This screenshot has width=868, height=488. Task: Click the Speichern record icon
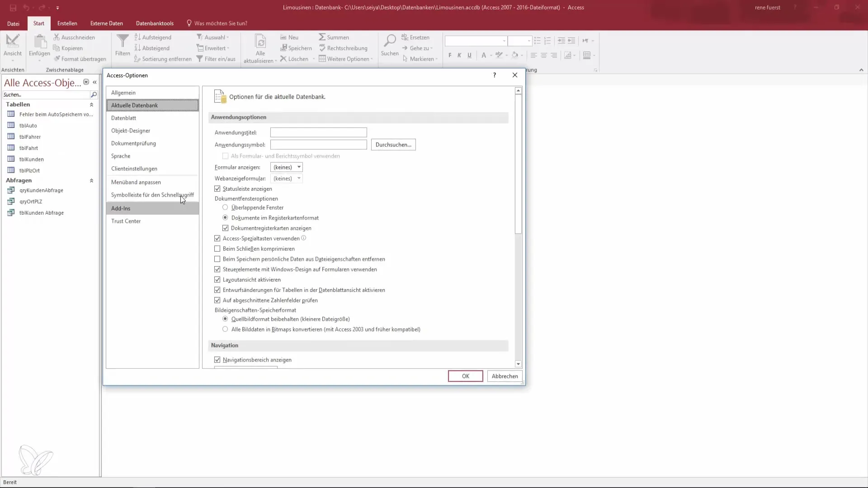coord(283,48)
